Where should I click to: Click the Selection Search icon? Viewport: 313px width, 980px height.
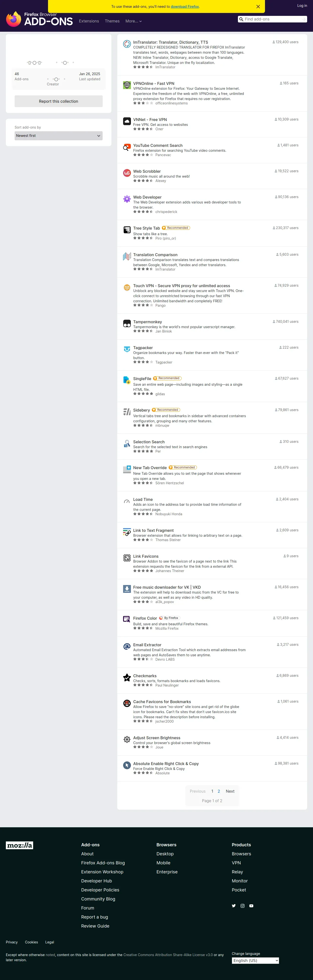tap(127, 444)
